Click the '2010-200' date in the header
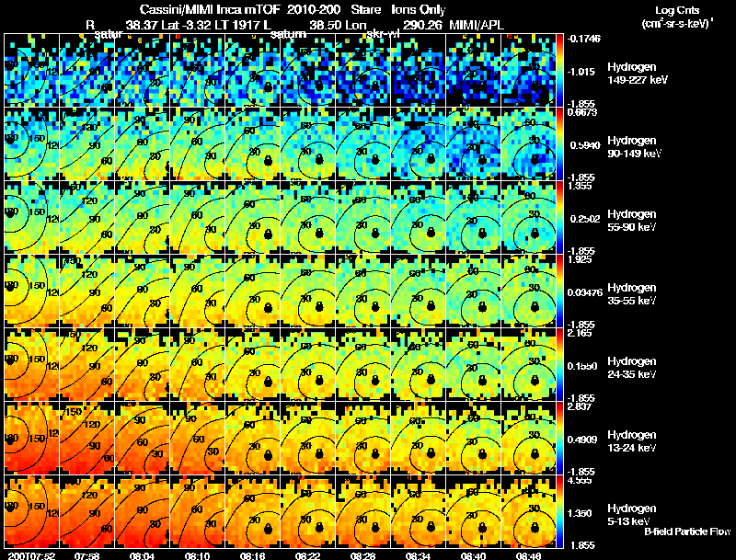The width and height of the screenshot is (736, 560). pyautogui.click(x=314, y=10)
